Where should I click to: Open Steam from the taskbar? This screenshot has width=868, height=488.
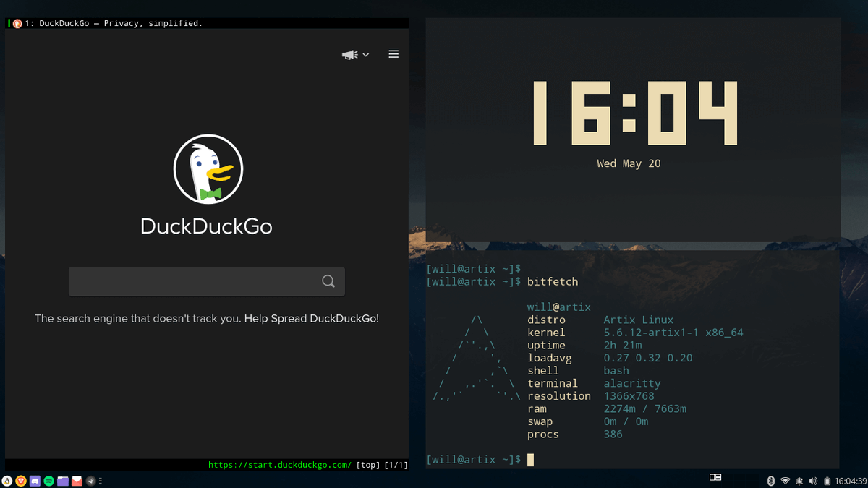[90, 480]
